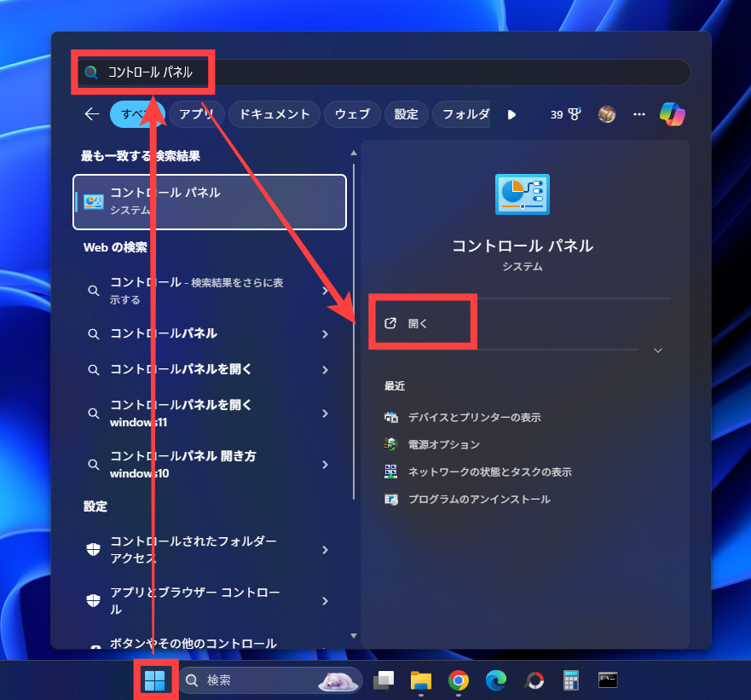This screenshot has height=700, width=751.
Task: Expand the chevron below the 開く button
Action: (657, 350)
